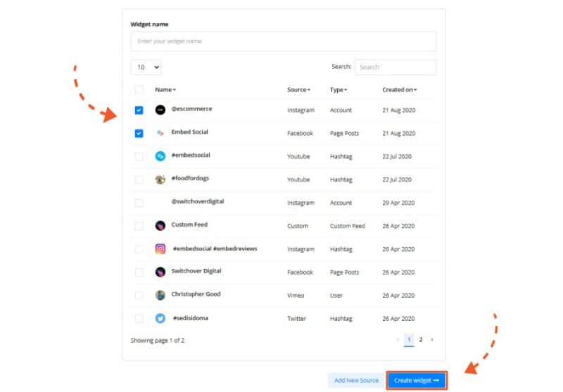Select page 1 in pagination

click(409, 340)
